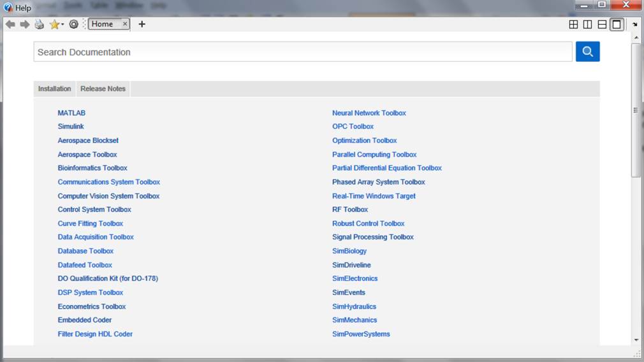Viewport: 644px width, 362px height.
Task: Open the Robust Control Toolbox link
Action: pos(369,223)
